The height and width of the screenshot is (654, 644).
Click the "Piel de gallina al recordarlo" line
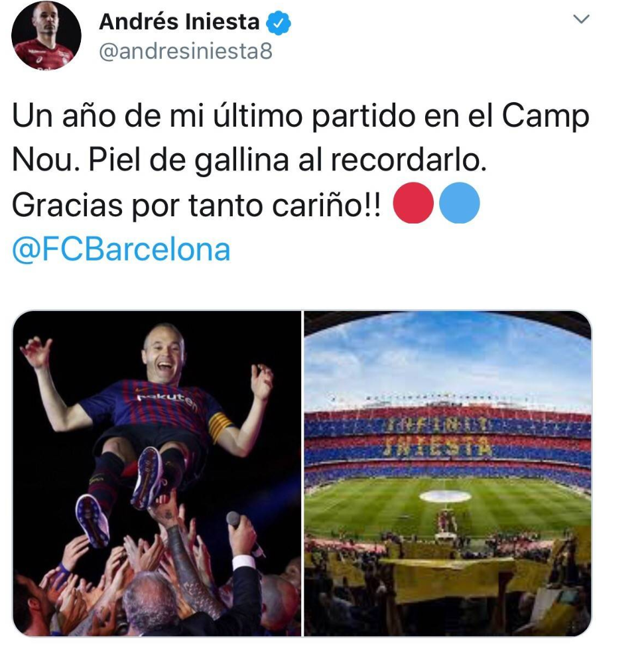click(x=287, y=161)
